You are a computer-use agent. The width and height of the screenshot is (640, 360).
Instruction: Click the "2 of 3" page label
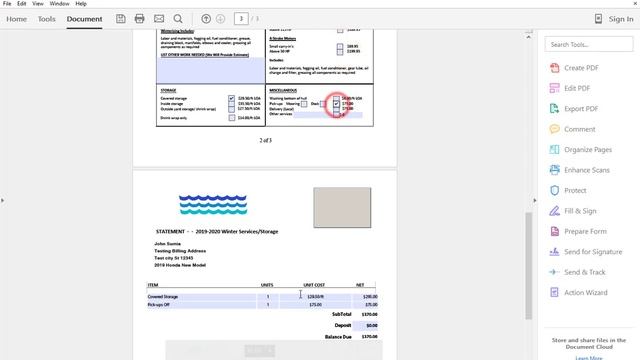(265, 140)
